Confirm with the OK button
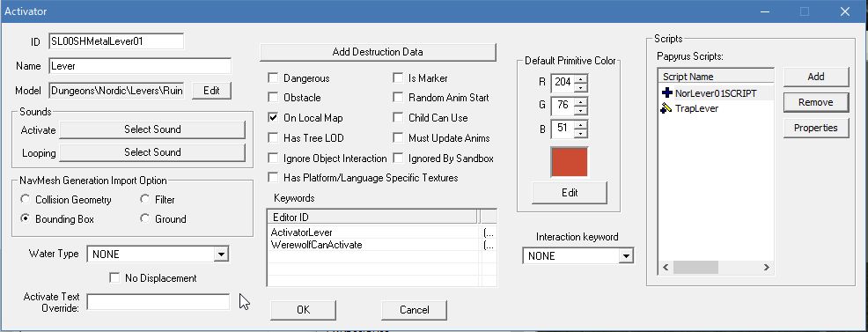Viewport: 868px width, 332px height. 303,310
